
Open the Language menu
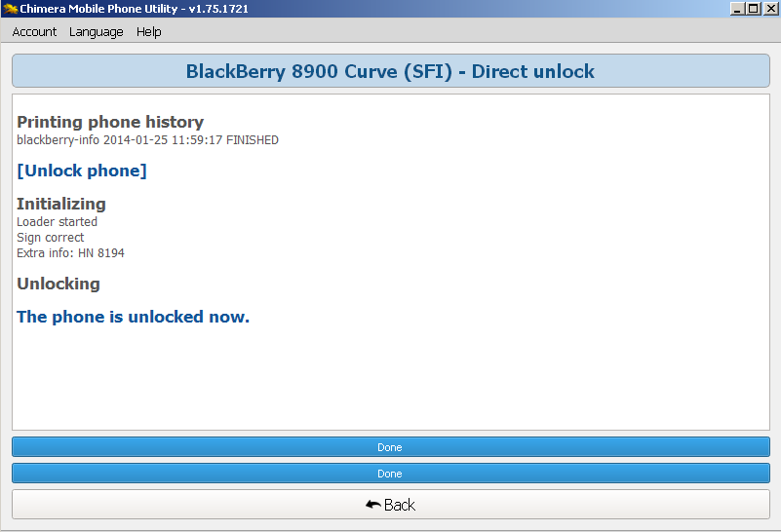[x=97, y=32]
